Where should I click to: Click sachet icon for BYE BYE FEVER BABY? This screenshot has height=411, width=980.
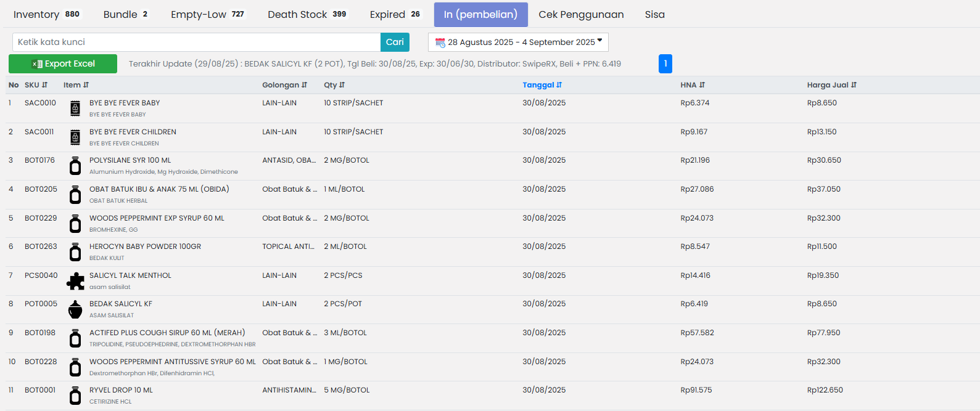(75, 108)
